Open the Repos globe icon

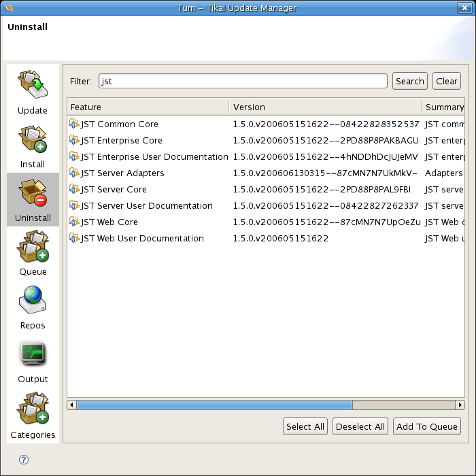[x=33, y=300]
